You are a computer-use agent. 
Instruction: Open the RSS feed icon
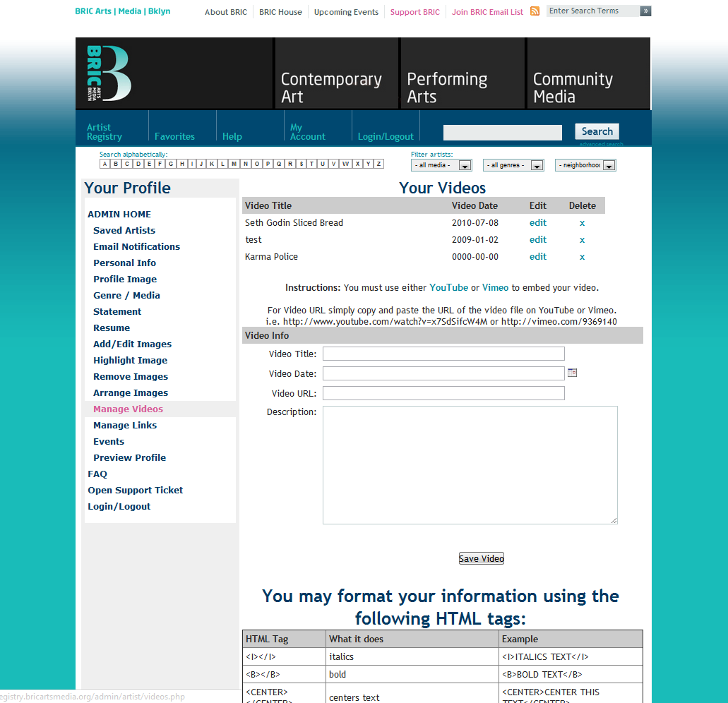[535, 11]
